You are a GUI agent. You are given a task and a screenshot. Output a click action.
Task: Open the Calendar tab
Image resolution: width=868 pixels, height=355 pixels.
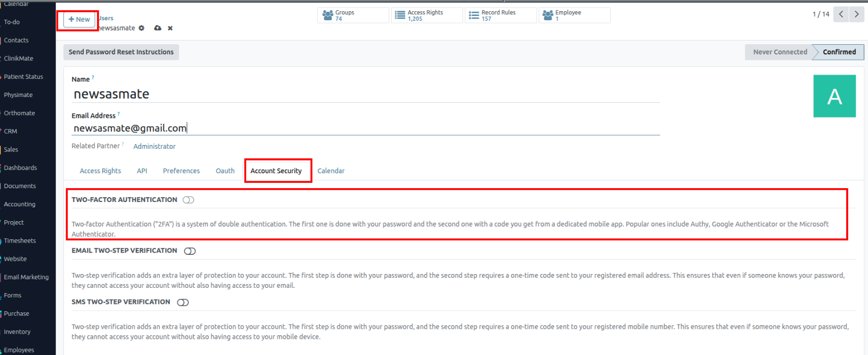pos(331,171)
